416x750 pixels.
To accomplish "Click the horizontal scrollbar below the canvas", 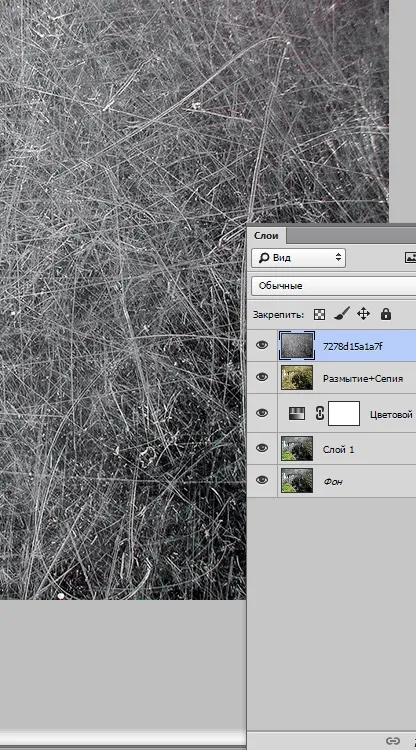I will tap(123, 737).
